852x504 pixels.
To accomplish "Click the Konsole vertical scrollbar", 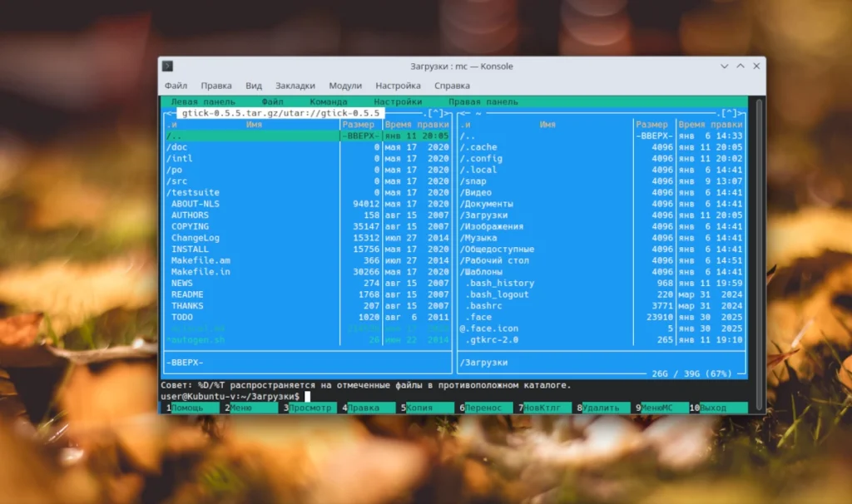I will 759,254.
